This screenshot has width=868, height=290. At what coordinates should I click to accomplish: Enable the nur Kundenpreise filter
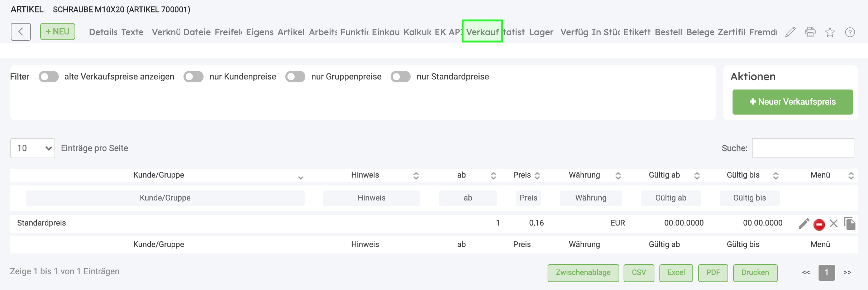pyautogui.click(x=194, y=77)
